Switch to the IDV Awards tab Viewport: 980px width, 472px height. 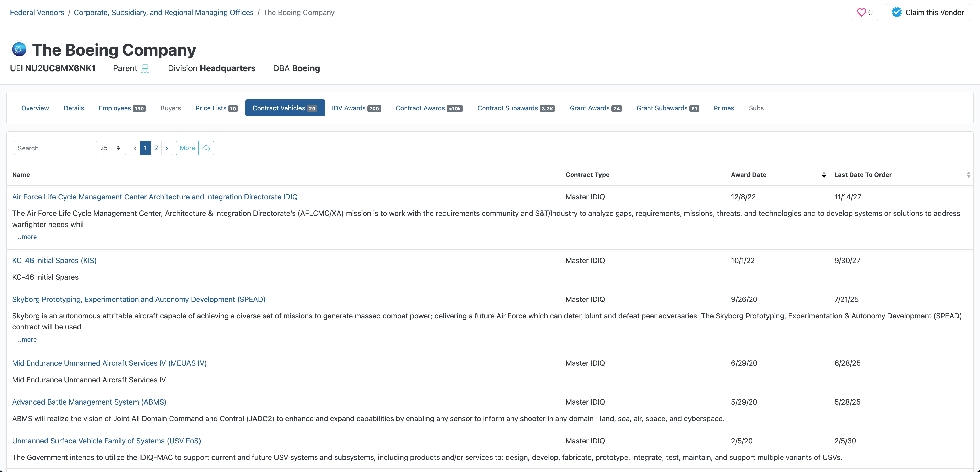356,108
